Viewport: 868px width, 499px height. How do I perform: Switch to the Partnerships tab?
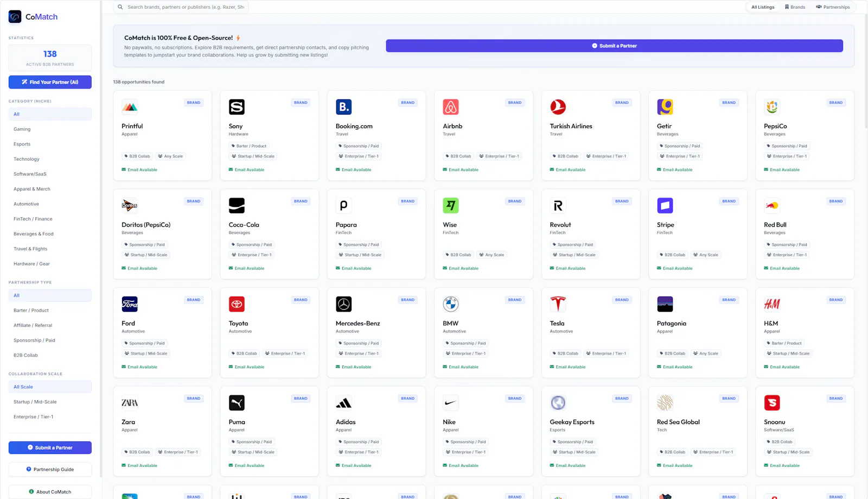pyautogui.click(x=833, y=7)
